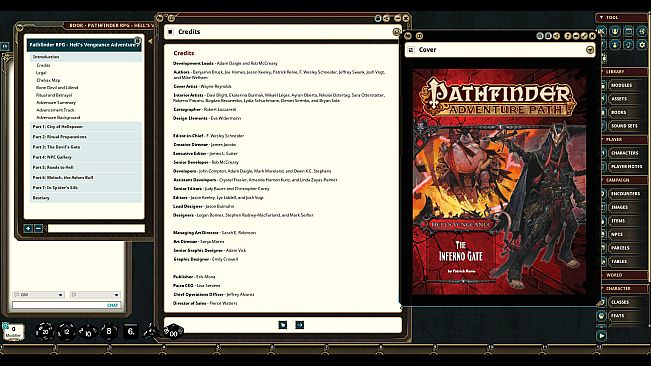Click the lock icon on Credits window

377,18
